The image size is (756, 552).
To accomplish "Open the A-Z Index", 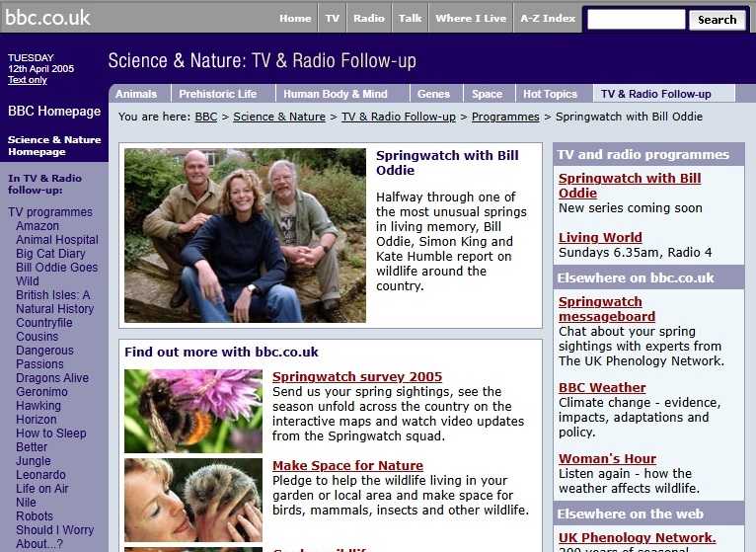I will pyautogui.click(x=548, y=19).
